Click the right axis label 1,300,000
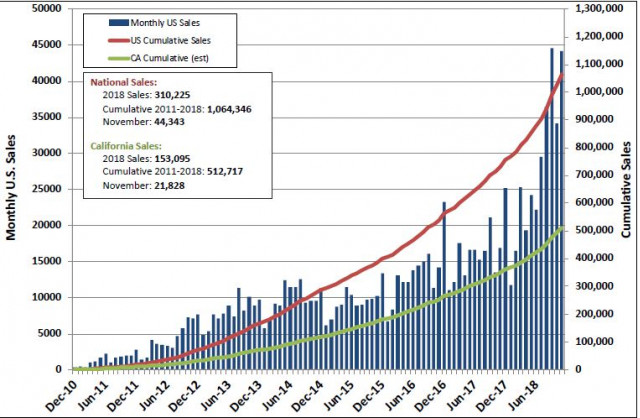 (x=599, y=8)
